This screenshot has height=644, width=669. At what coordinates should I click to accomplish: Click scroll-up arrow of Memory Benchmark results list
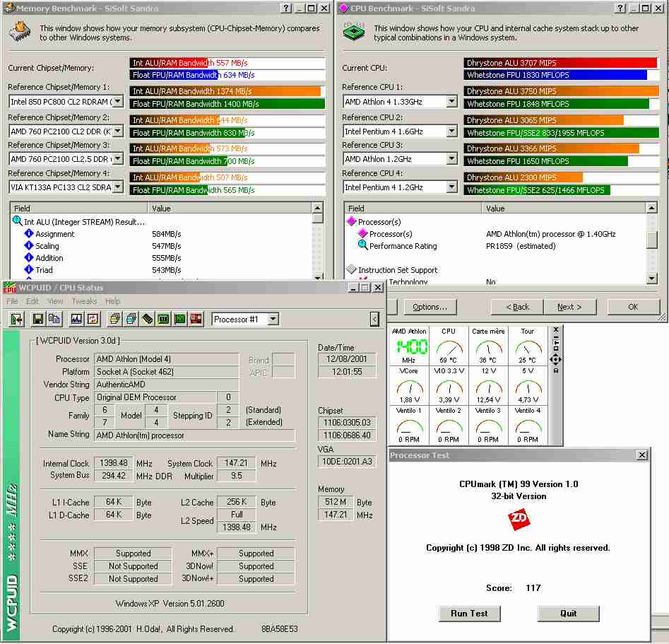(317, 208)
